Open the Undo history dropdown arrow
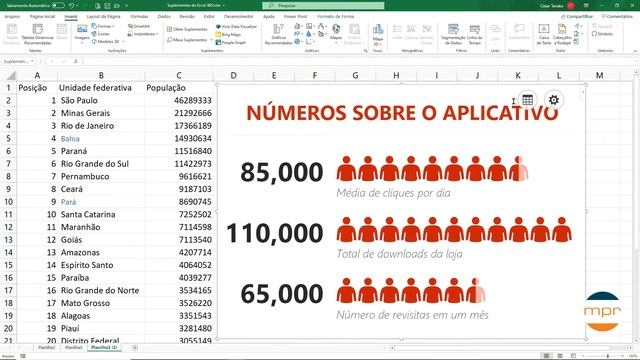 [78, 6]
